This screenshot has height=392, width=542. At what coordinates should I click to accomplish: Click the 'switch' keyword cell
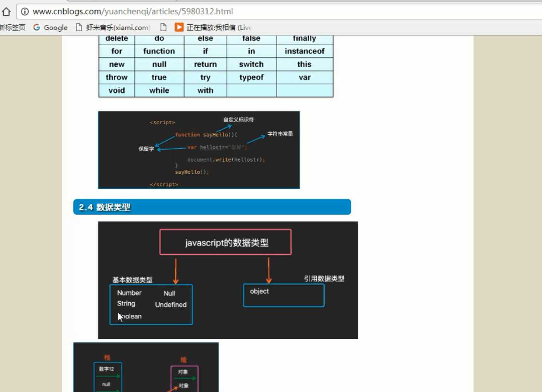pyautogui.click(x=251, y=64)
